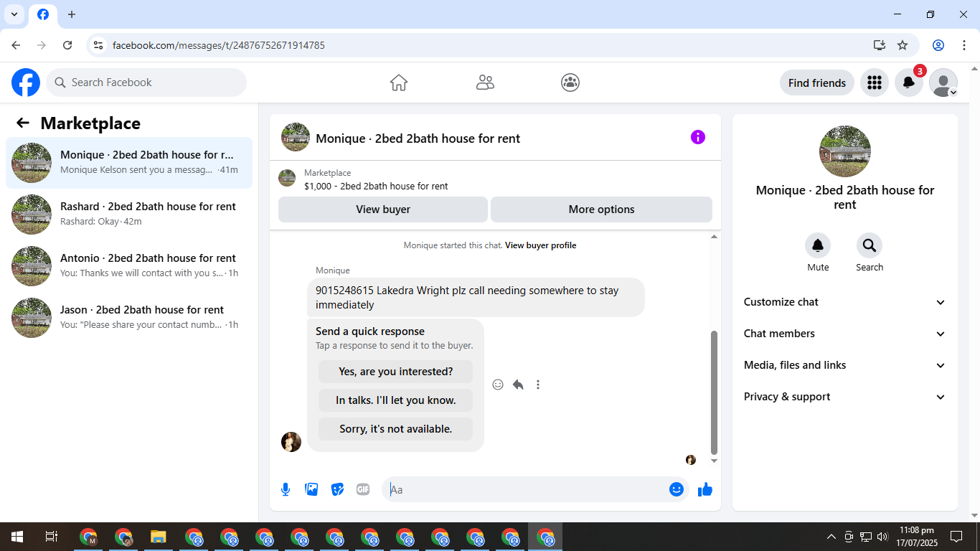Choose a sticker icon
This screenshot has width=980, height=551.
tap(337, 489)
